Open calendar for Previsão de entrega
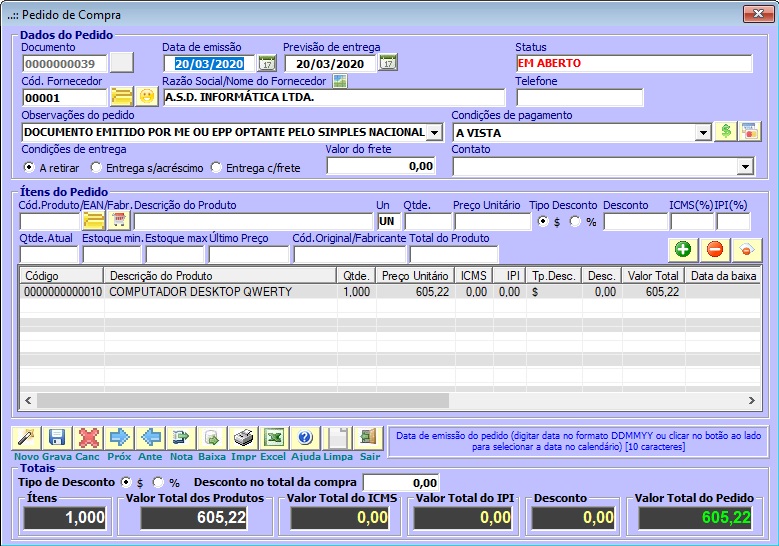Viewport: 779px width, 546px height. coord(388,63)
